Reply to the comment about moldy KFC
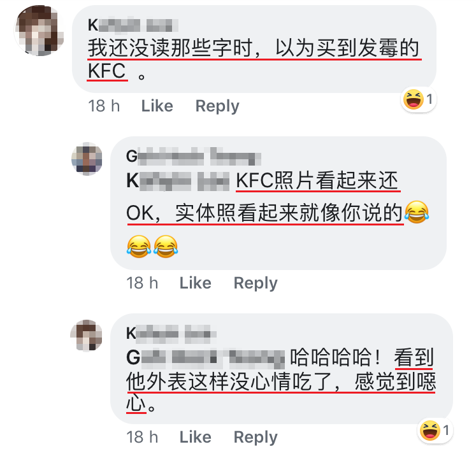Image resolution: width=476 pixels, height=456 pixels. [x=217, y=106]
